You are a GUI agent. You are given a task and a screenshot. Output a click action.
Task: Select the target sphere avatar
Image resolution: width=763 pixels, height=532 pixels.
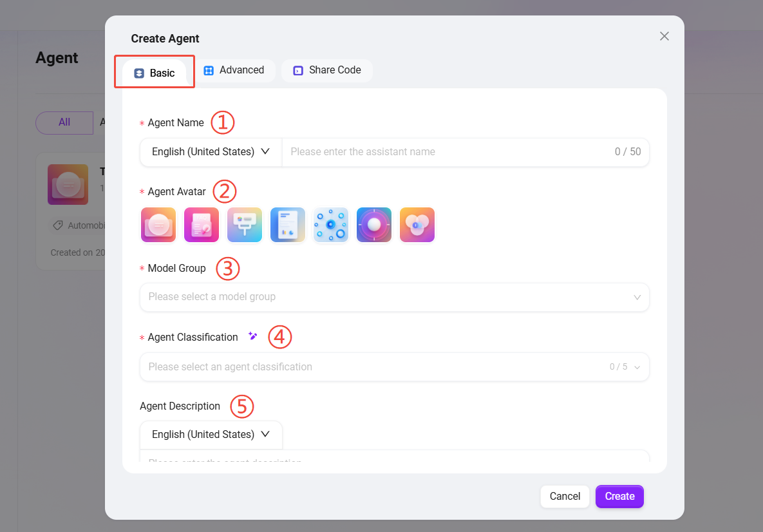point(374,225)
